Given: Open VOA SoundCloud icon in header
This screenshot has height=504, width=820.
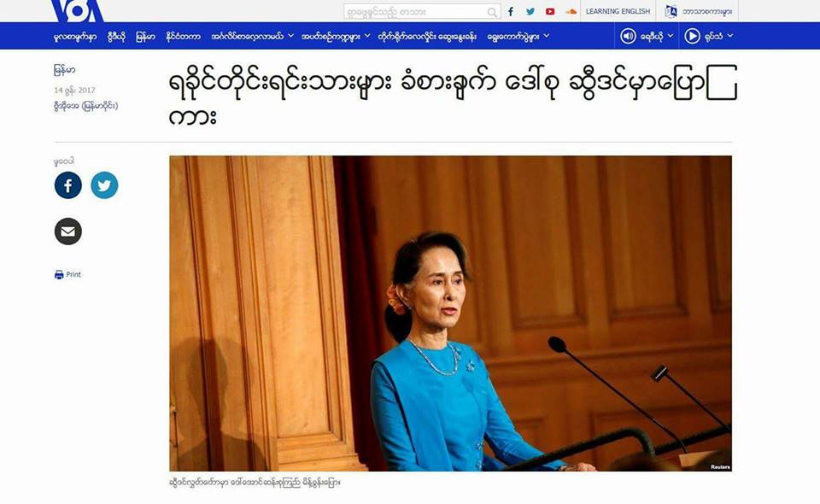Looking at the screenshot, I should (x=571, y=11).
